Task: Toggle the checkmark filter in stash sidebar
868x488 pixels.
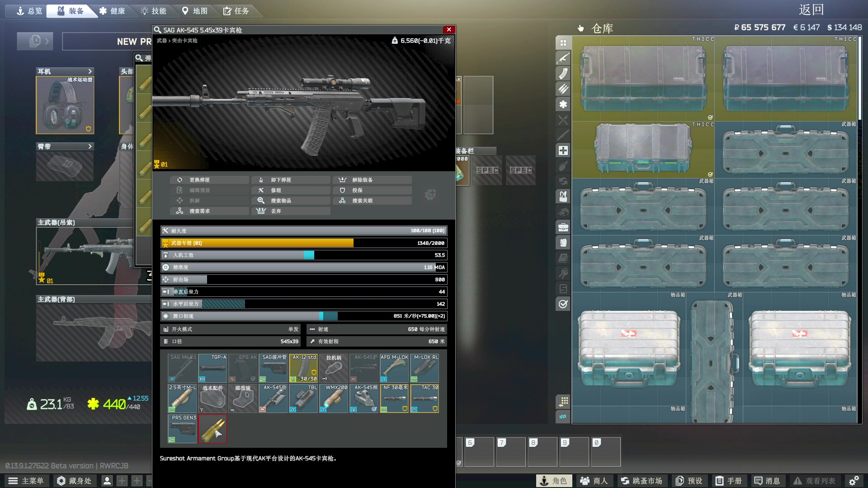Action: (x=563, y=304)
